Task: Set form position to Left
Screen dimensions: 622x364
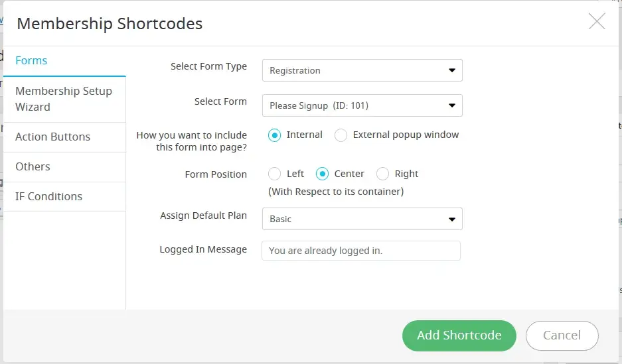Action: (275, 174)
